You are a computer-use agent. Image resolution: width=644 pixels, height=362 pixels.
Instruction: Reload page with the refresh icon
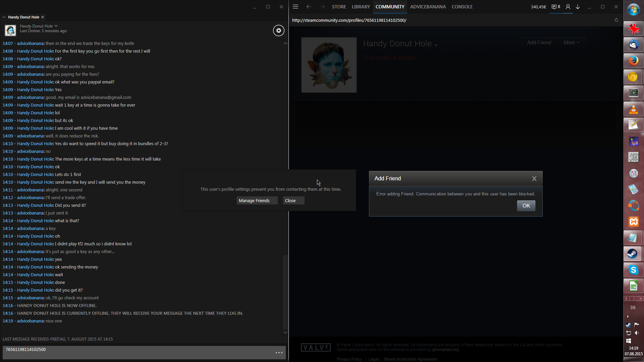click(616, 20)
